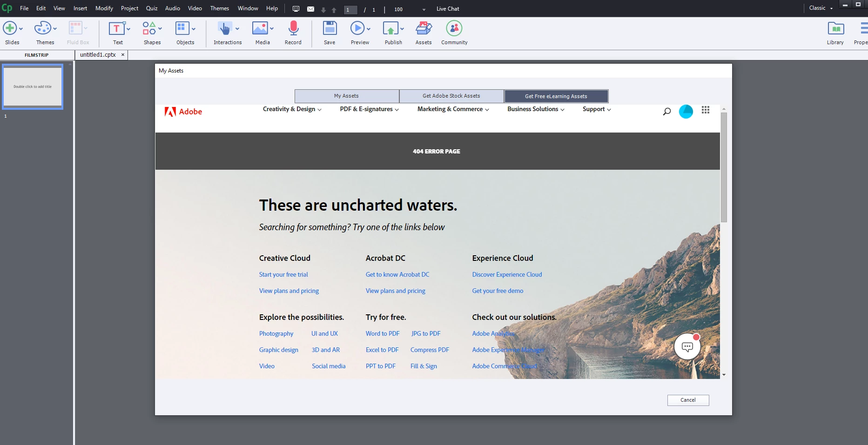
Task: Expand the Slides dropdown arrow
Action: [x=21, y=29]
